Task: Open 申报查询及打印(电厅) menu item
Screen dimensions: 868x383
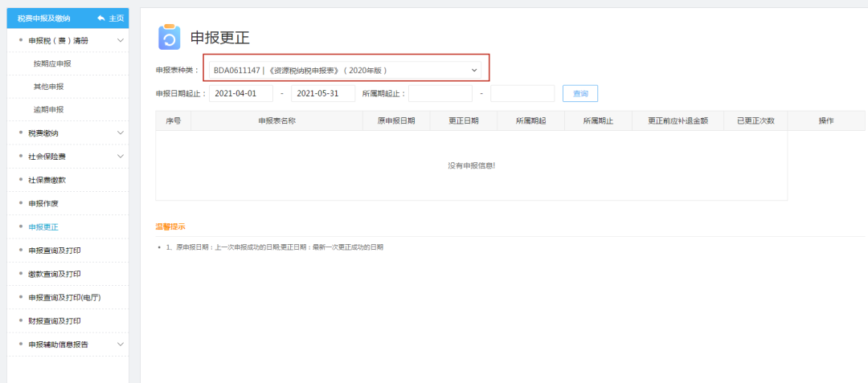Action: pos(65,297)
